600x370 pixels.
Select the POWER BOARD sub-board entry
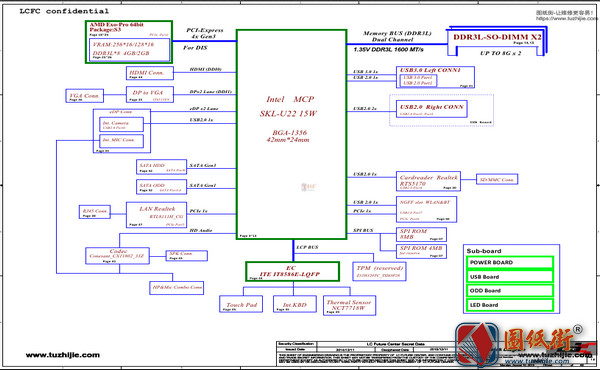point(510,262)
